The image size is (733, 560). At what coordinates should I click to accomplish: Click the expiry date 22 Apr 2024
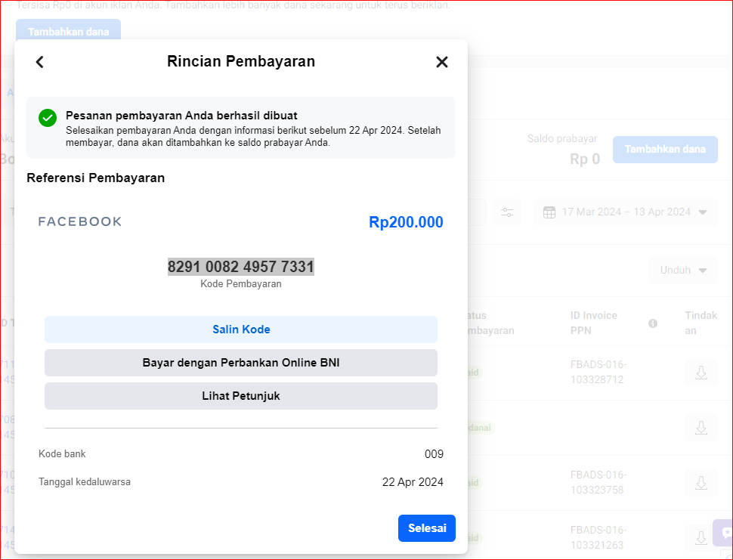click(413, 482)
